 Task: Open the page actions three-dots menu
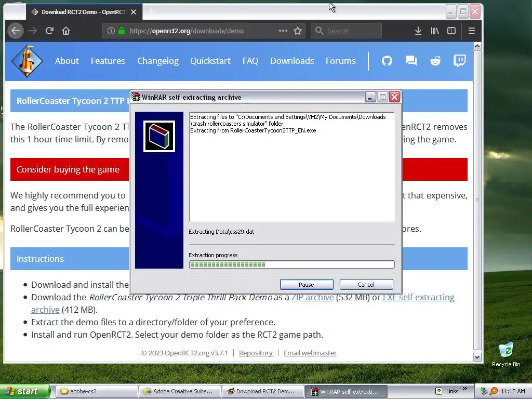[283, 31]
